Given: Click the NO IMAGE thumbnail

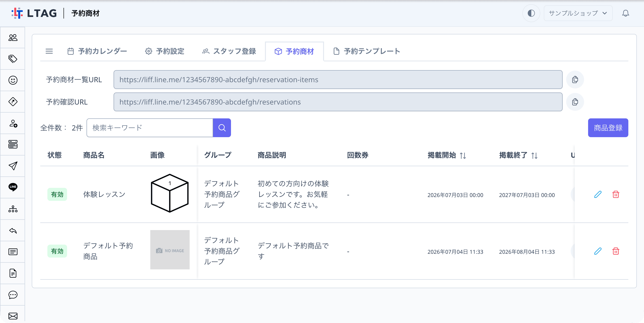Looking at the screenshot, I should tap(170, 250).
